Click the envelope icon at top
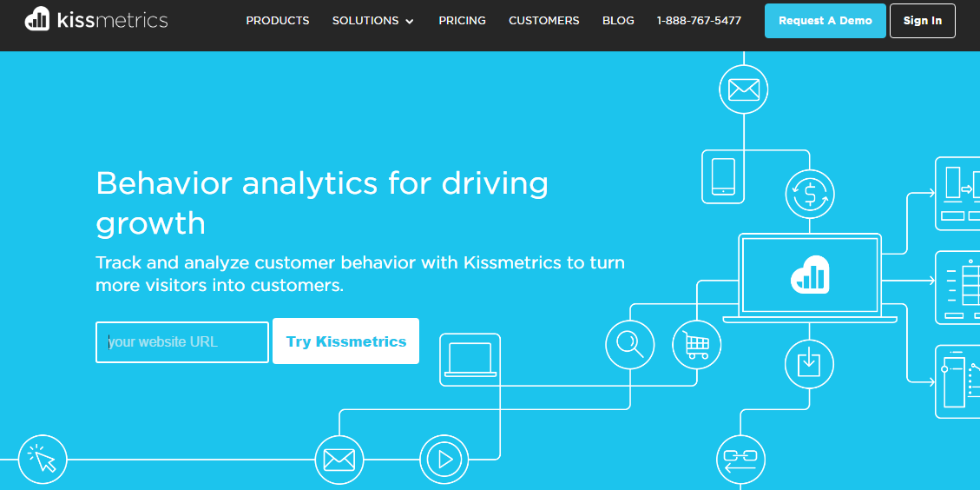 click(743, 90)
